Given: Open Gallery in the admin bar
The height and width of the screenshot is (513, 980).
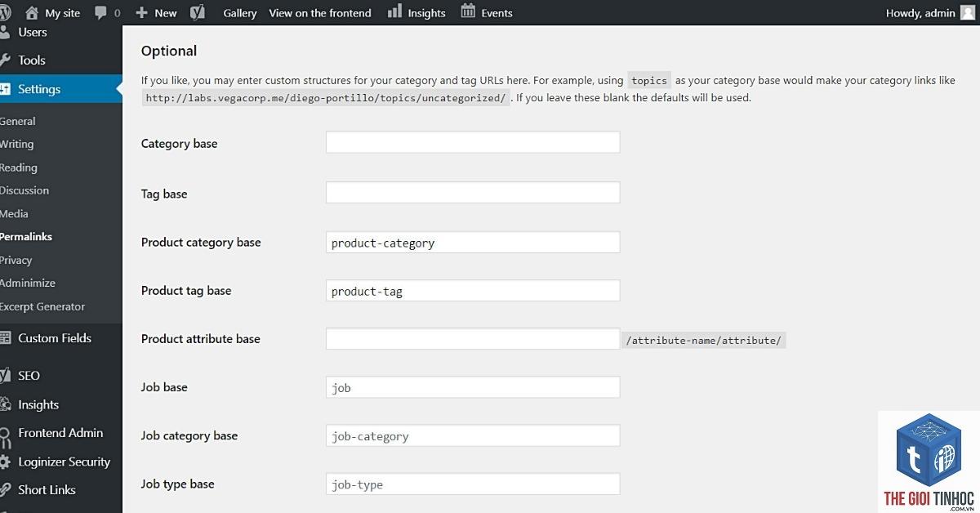Looking at the screenshot, I should [240, 13].
